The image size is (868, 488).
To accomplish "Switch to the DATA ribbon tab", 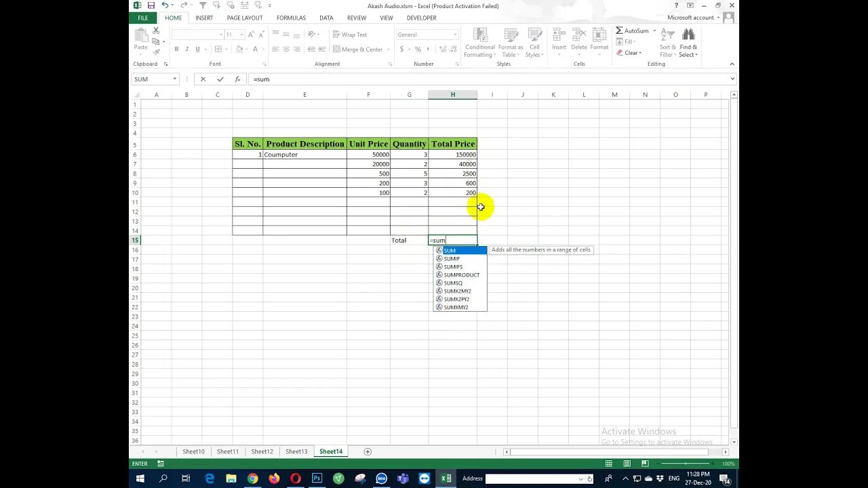I will tap(326, 18).
